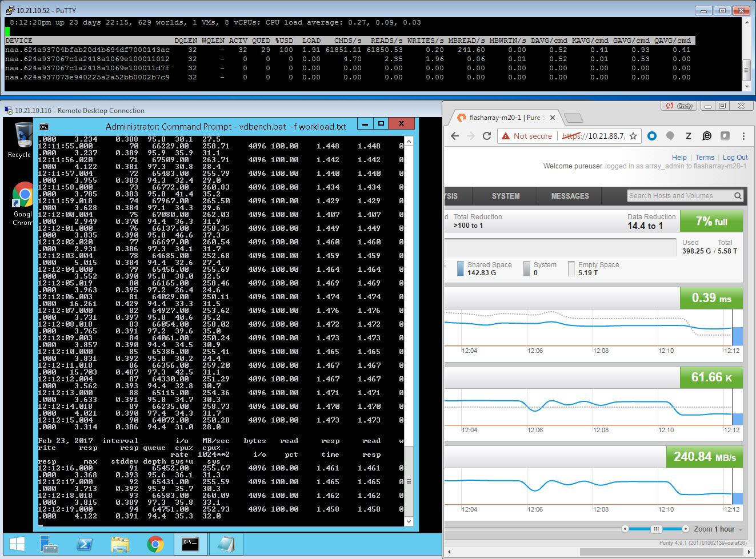Click the 0.39 ms latency badge

pyautogui.click(x=711, y=298)
